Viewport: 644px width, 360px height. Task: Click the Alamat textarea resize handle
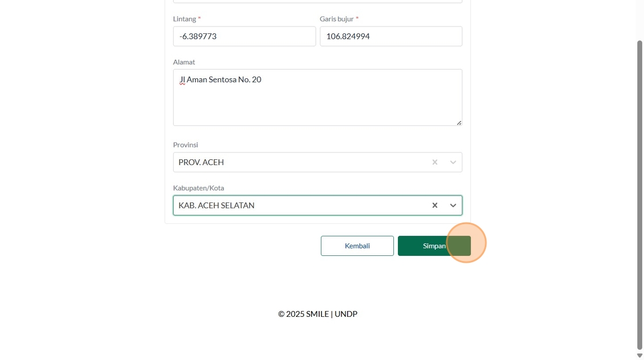click(x=459, y=122)
